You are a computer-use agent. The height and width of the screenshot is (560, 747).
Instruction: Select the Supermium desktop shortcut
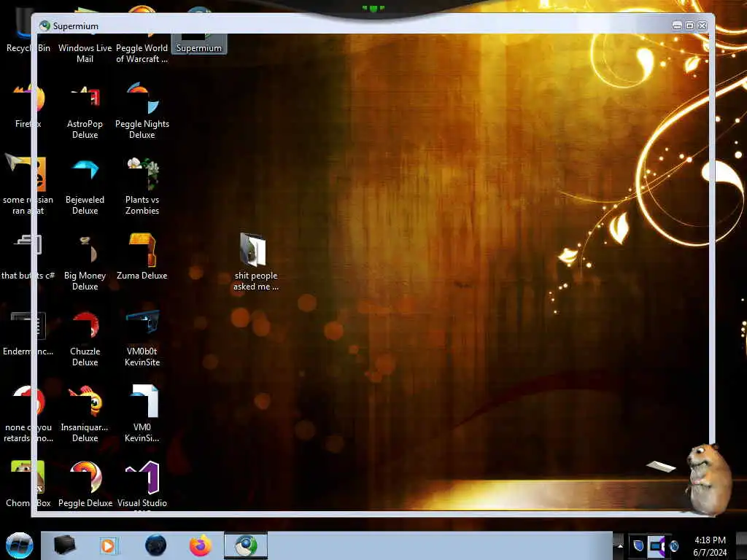[198, 44]
